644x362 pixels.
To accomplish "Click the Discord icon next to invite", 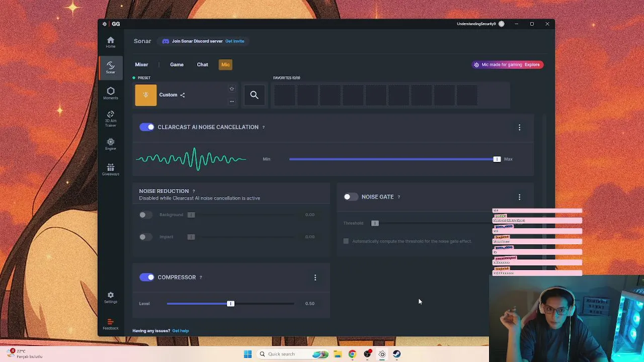I will click(166, 41).
